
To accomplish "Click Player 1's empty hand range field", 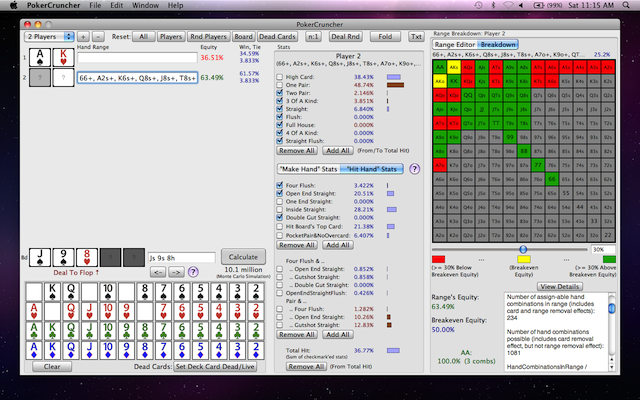I will pos(138,58).
